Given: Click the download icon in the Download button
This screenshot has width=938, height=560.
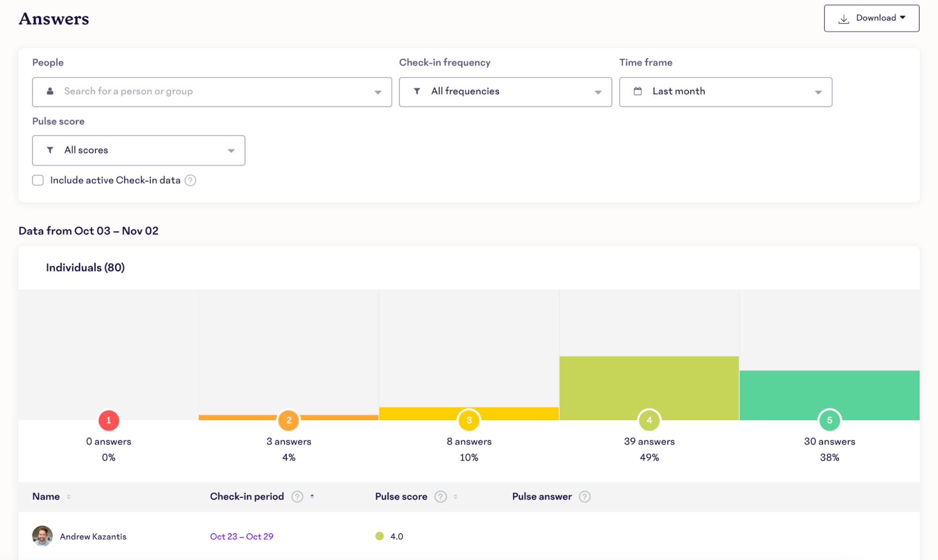Looking at the screenshot, I should pyautogui.click(x=845, y=18).
